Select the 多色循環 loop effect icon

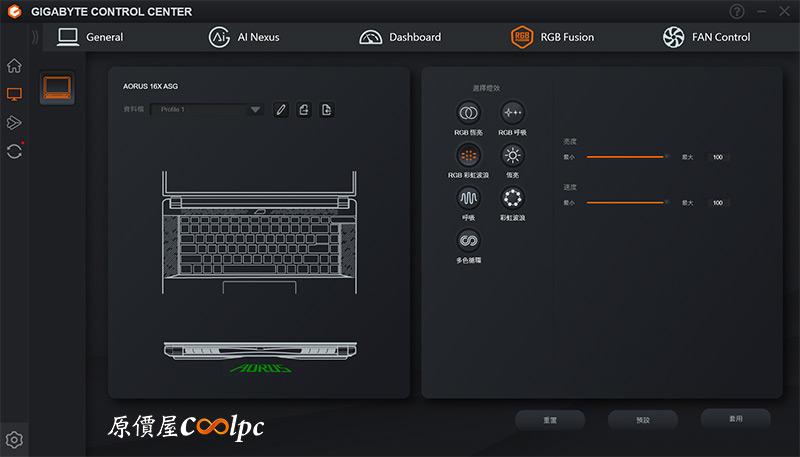[468, 241]
